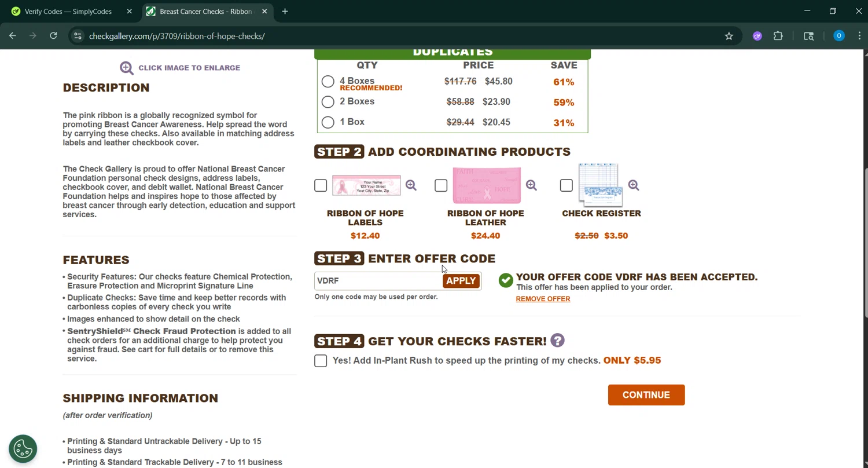
Task: Bookmark this page with the star
Action: point(729,36)
